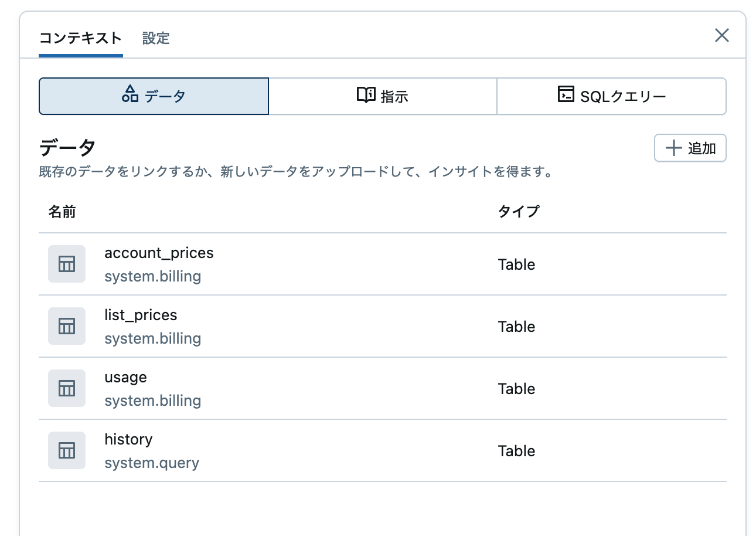
Task: Click the system.query link under history
Action: [152, 463]
